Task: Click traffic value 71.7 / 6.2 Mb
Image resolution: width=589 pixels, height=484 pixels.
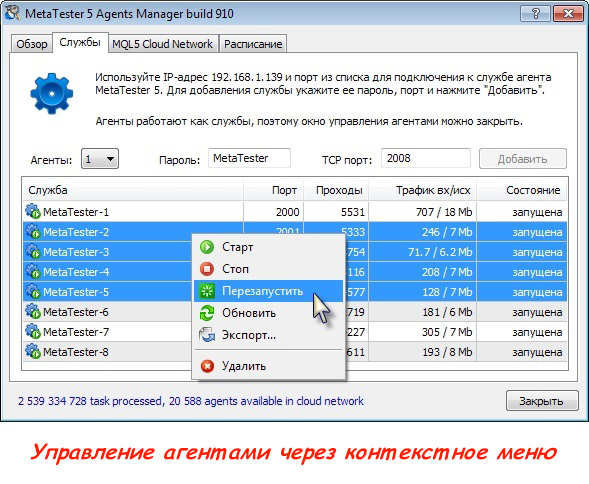Action: pyautogui.click(x=440, y=252)
